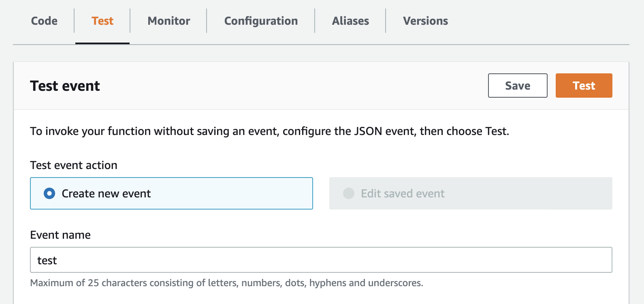Image resolution: width=644 pixels, height=304 pixels.
Task: Click the invoke function description text
Action: (x=269, y=131)
